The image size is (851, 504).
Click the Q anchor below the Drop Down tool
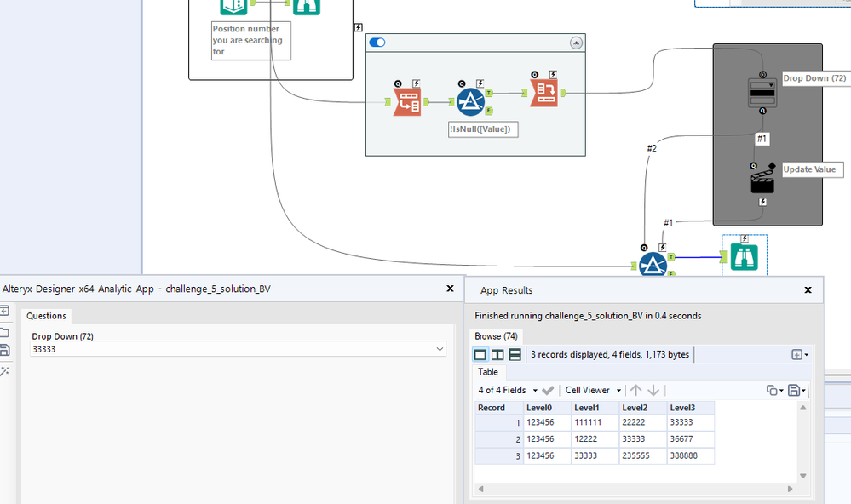point(762,111)
